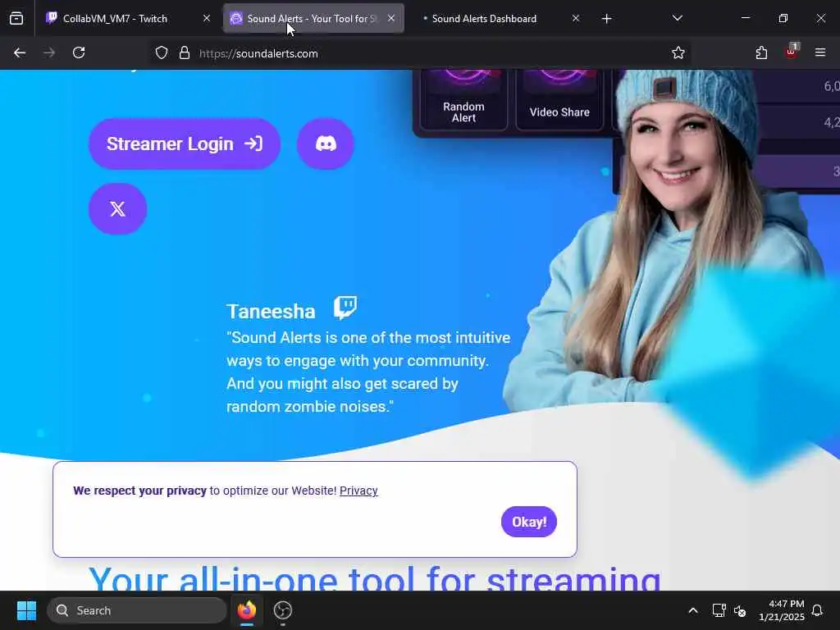Expand the list all tabs dropdown
Screen dimensions: 840x630
coord(677,19)
